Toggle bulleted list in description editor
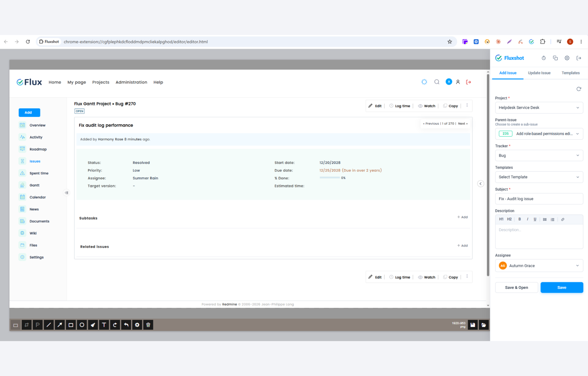Image resolution: width=588 pixels, height=376 pixels. click(x=545, y=220)
